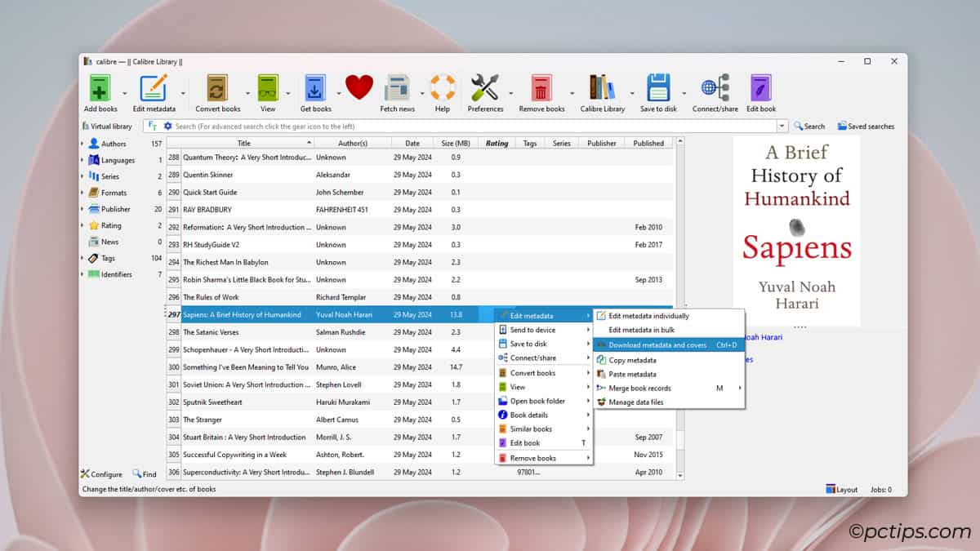Open the search history dropdown arrow
The height and width of the screenshot is (551, 980).
(782, 127)
